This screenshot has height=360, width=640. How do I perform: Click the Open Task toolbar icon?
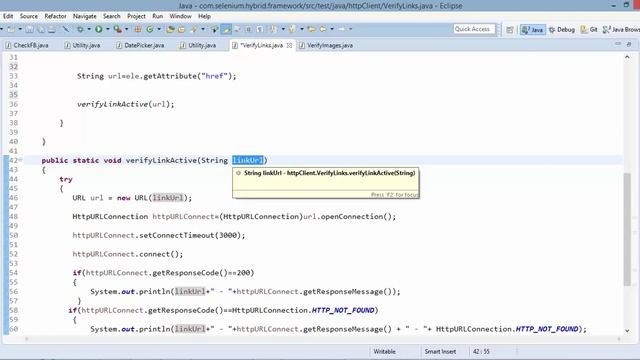[x=181, y=29]
